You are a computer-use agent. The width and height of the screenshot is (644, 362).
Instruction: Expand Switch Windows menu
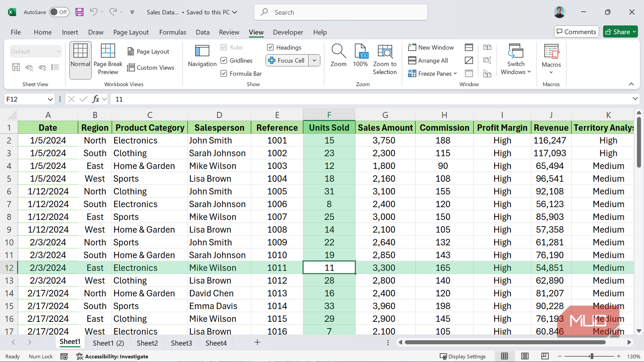click(516, 59)
